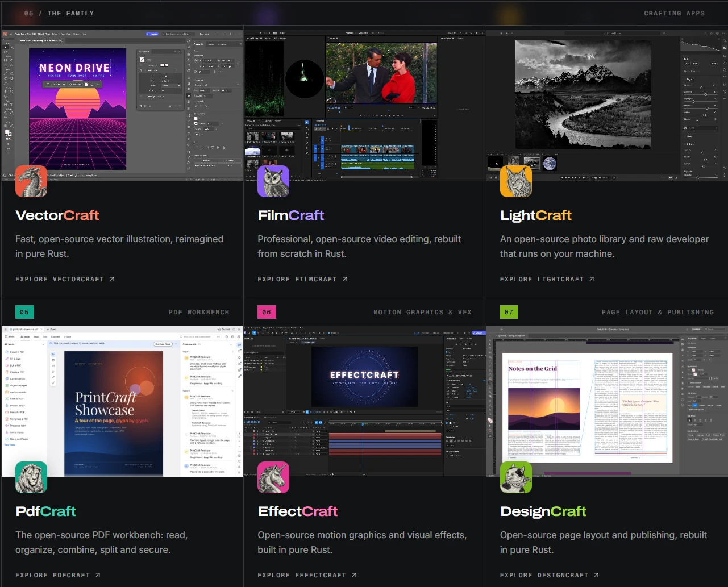Click the VectorCraft heading
This screenshot has width=728, height=587.
[57, 215]
